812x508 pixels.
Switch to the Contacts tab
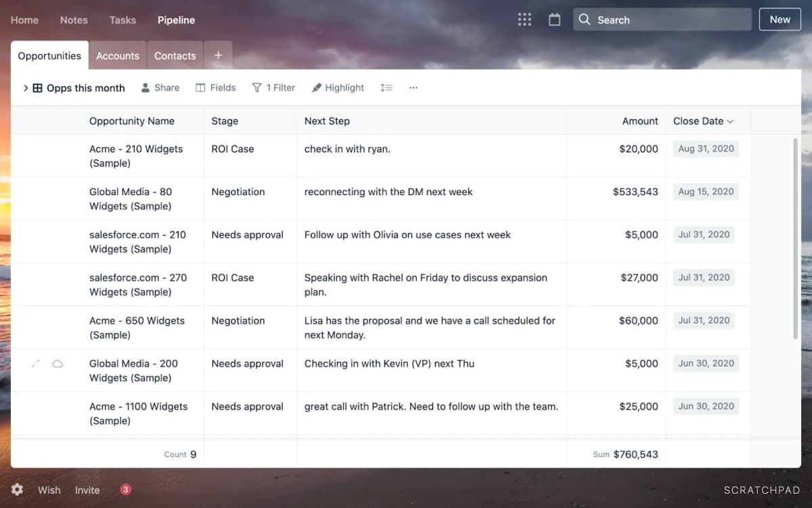pos(175,56)
